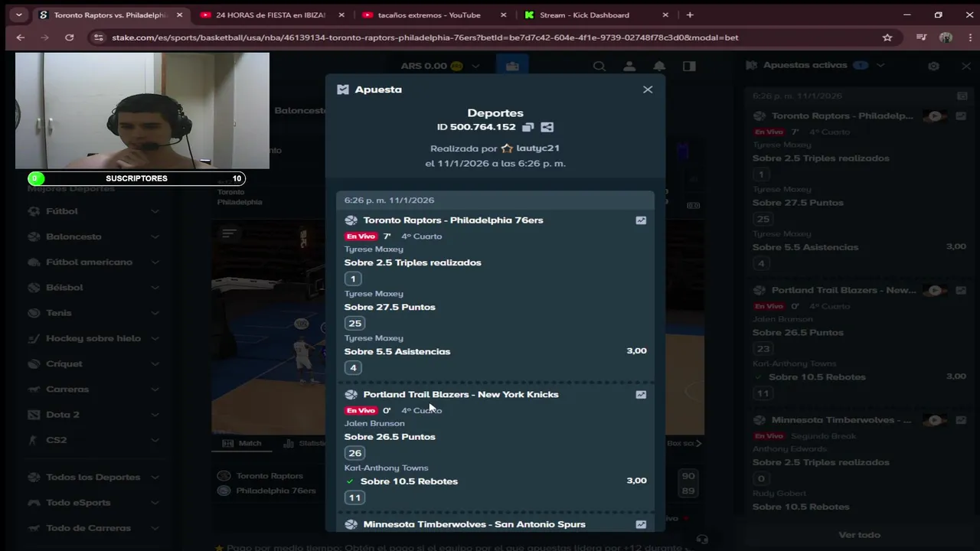Select Dota 2 in the sidebar
This screenshot has width=980, height=551.
tap(63, 415)
